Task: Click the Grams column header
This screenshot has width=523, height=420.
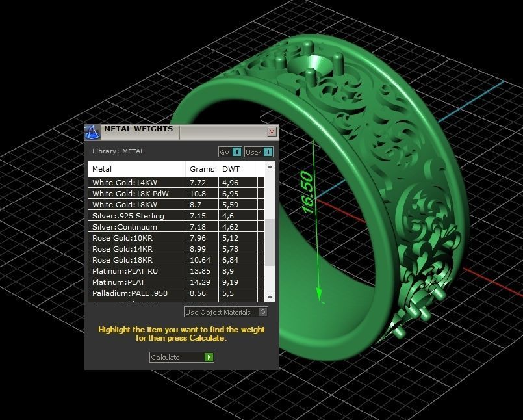Action: [x=202, y=169]
